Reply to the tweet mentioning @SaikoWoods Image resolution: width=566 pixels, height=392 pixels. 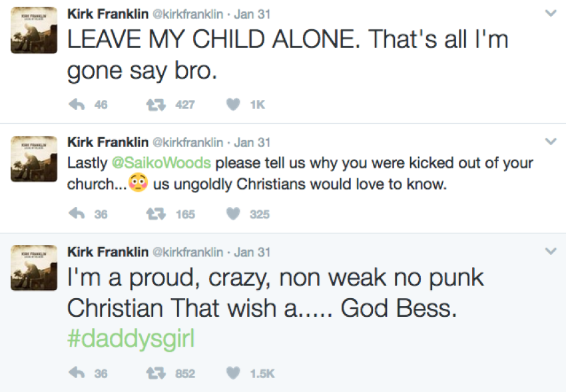(x=77, y=214)
